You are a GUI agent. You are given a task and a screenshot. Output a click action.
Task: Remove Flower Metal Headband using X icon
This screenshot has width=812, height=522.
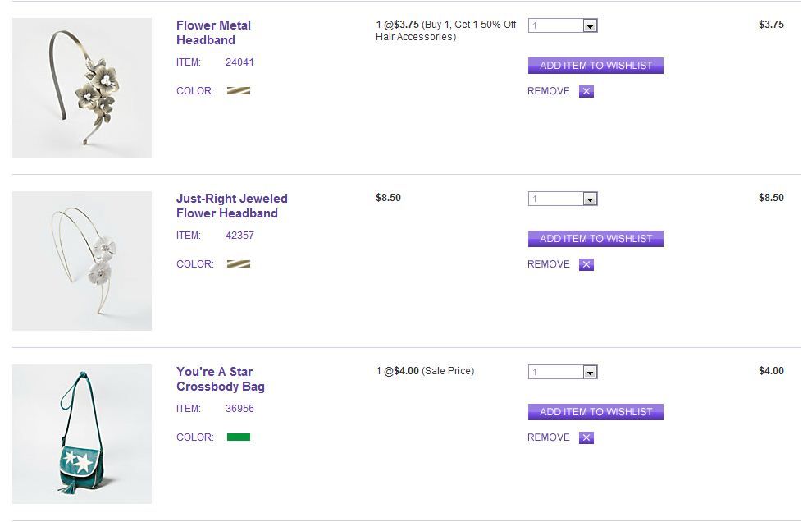click(586, 91)
